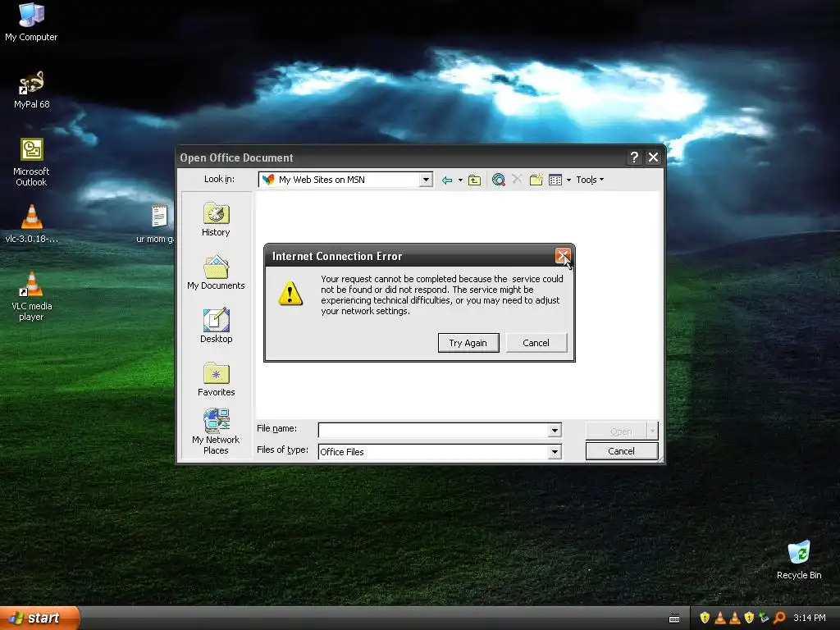The width and height of the screenshot is (840, 630).
Task: Go back using the green arrow
Action: [447, 180]
